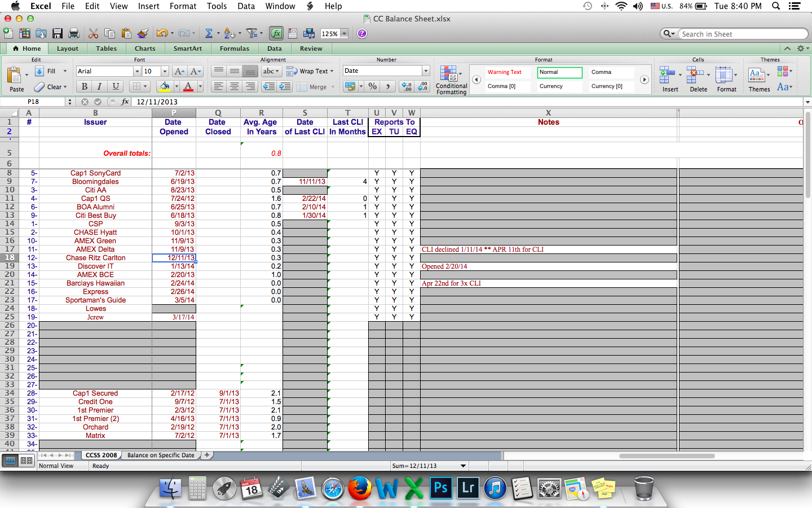This screenshot has width=812, height=508.
Task: Undo the last action
Action: coord(162,33)
